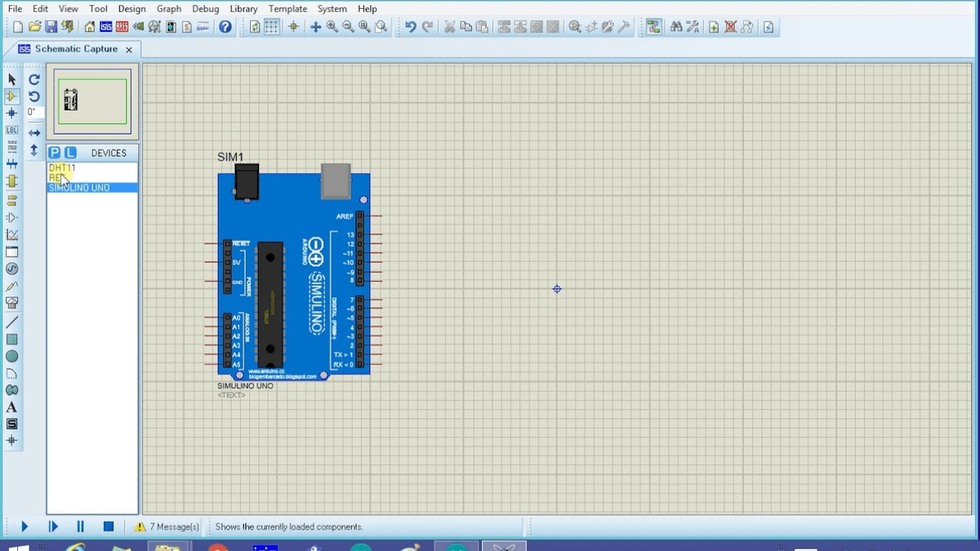Select the Component mode tool
The height and width of the screenshot is (551, 980).
(x=12, y=96)
